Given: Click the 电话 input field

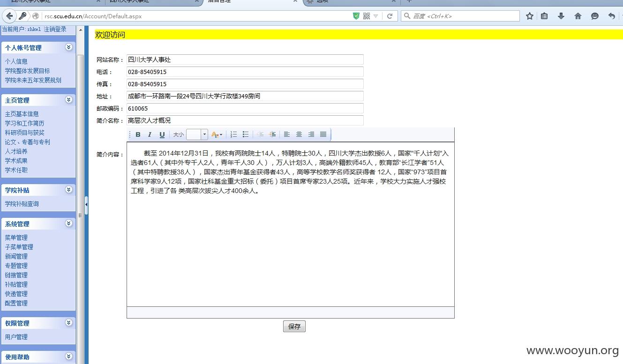Looking at the screenshot, I should coord(245,72).
